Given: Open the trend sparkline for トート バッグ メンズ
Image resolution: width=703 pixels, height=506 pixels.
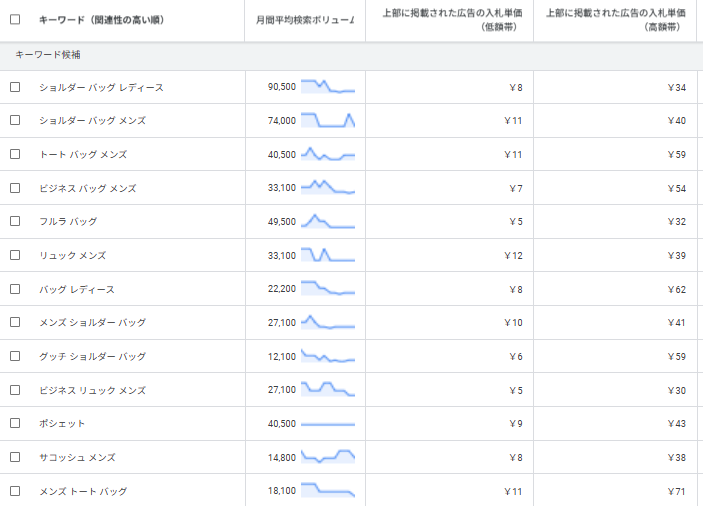Looking at the screenshot, I should tap(328, 155).
